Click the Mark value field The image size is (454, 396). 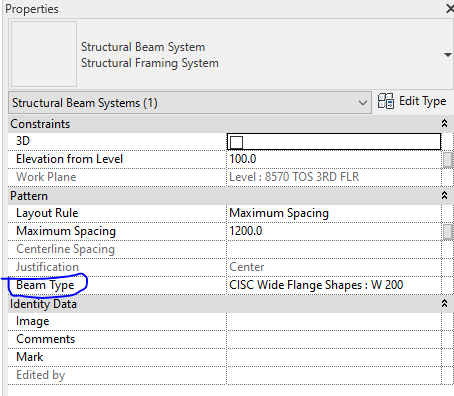point(334,357)
